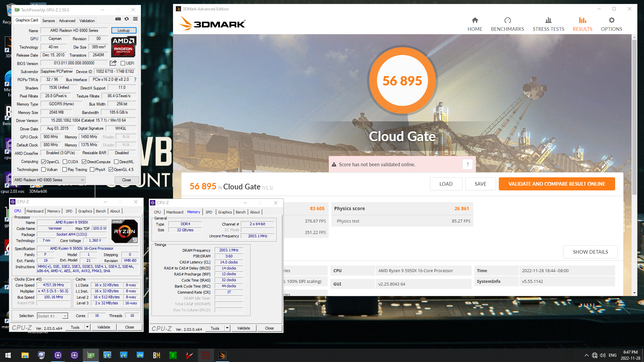The height and width of the screenshot is (362, 644).
Task: Click Close button in GPU-Z window
Action: pyautogui.click(x=126, y=180)
